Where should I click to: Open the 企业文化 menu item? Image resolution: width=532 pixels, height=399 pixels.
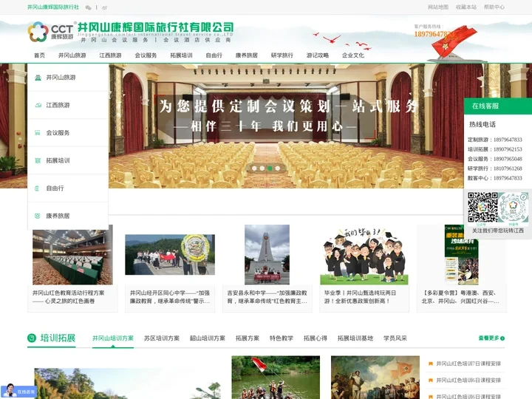click(353, 55)
